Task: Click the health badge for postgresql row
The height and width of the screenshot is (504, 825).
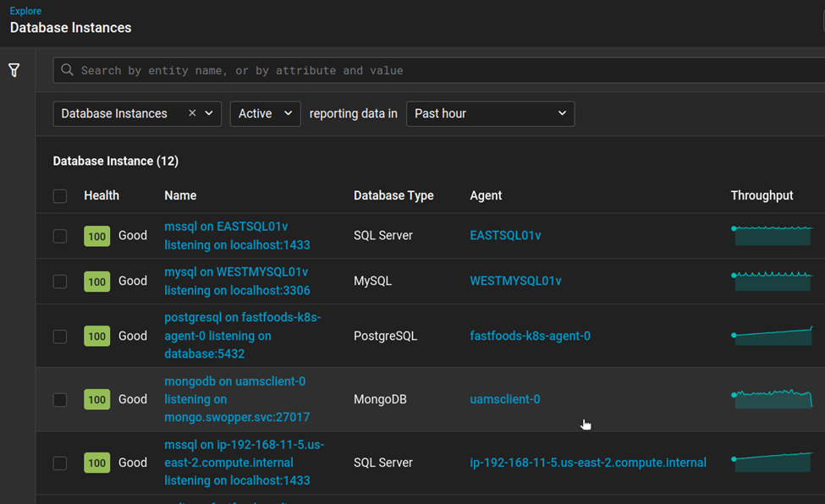Action: click(97, 336)
